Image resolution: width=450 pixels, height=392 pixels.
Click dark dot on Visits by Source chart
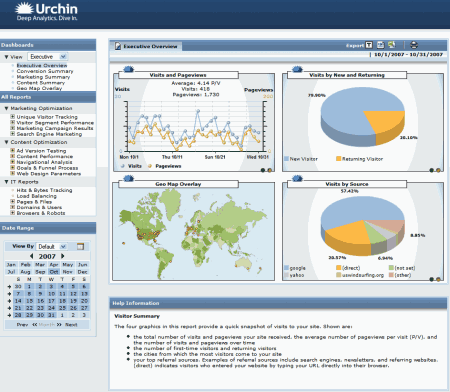click(431, 279)
